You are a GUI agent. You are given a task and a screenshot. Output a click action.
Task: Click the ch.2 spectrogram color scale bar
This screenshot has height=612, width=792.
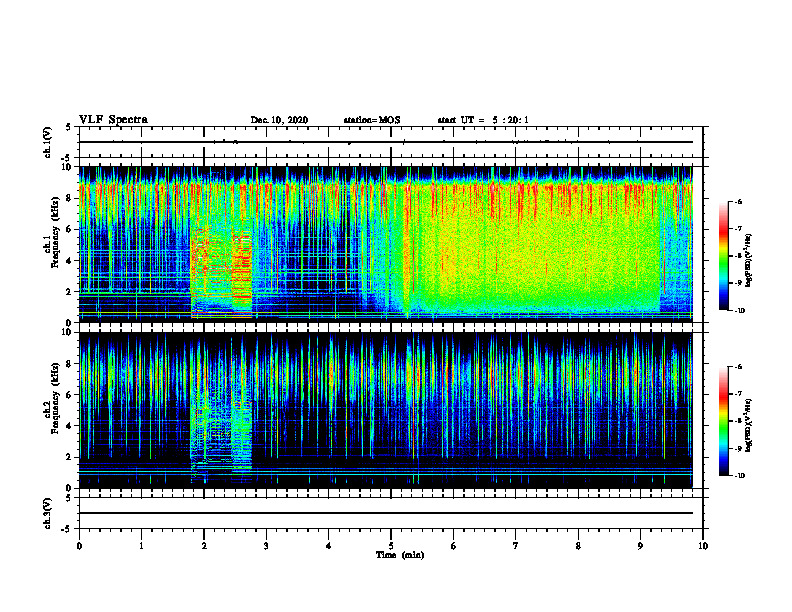pos(724,421)
